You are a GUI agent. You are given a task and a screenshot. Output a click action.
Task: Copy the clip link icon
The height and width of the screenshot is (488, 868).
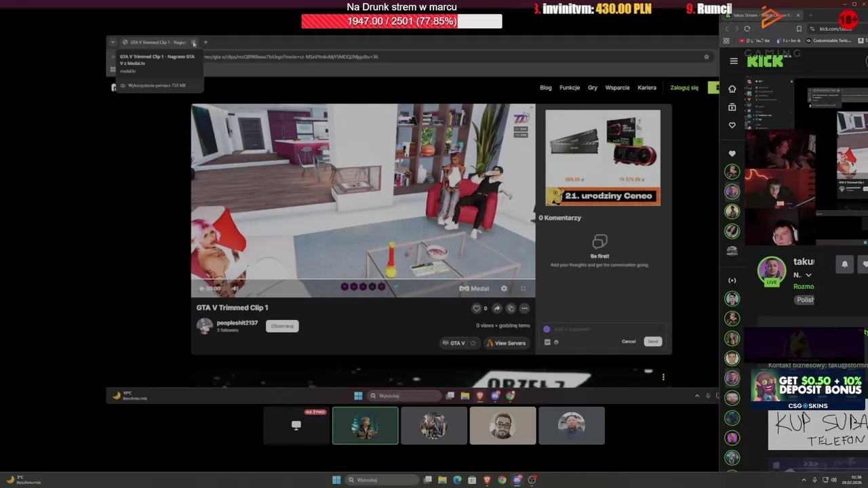(x=511, y=308)
